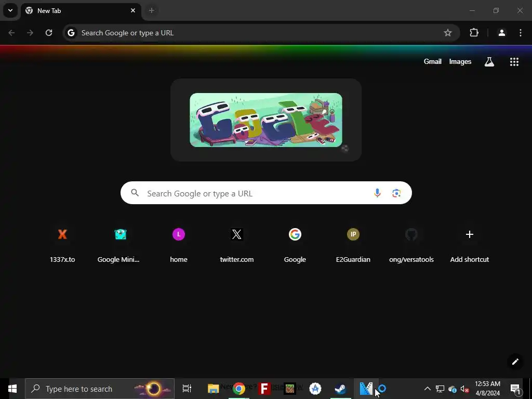Bookmark this tab with star icon

pos(448,33)
